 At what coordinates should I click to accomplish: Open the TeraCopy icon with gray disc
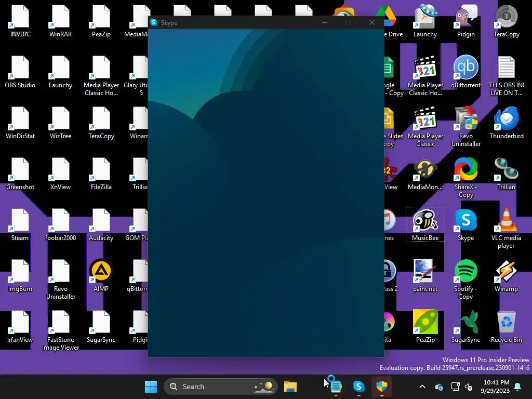click(x=506, y=21)
